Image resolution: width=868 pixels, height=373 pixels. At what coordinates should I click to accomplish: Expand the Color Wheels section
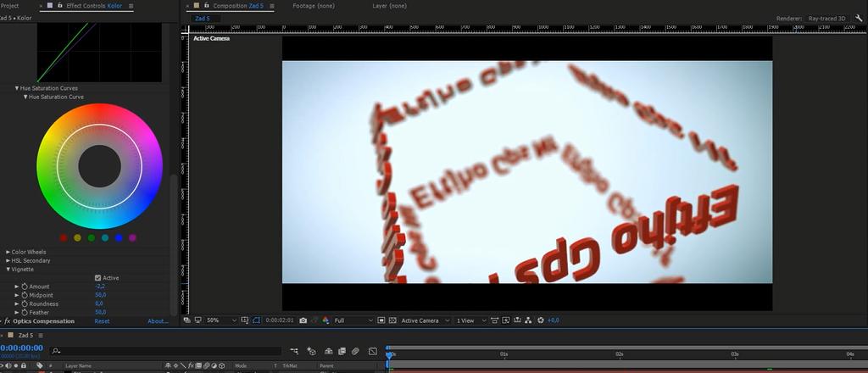tap(8, 252)
